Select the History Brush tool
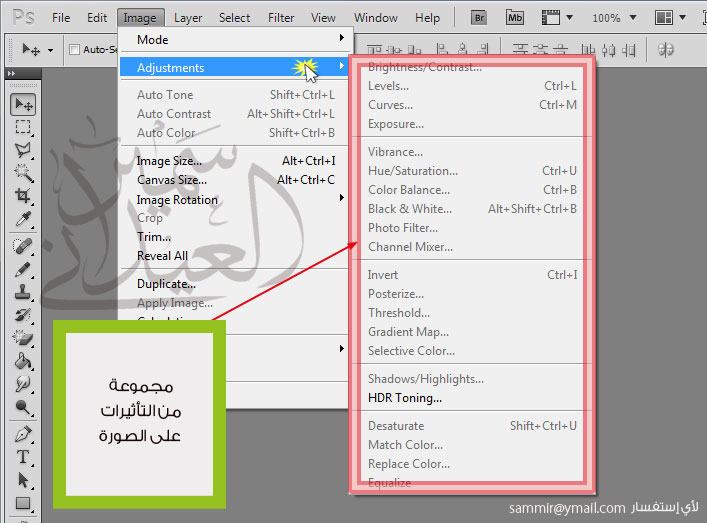 [x=23, y=315]
